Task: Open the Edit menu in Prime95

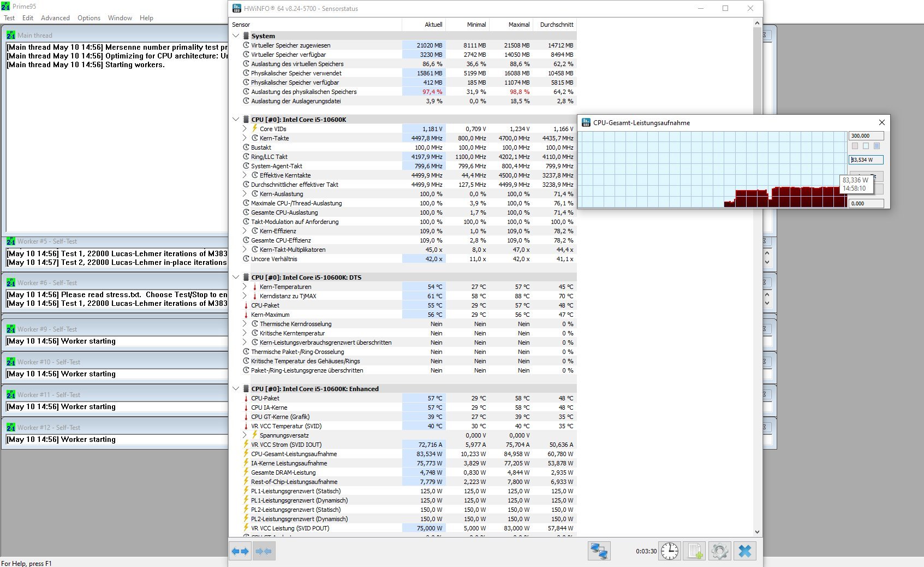Action: (28, 17)
